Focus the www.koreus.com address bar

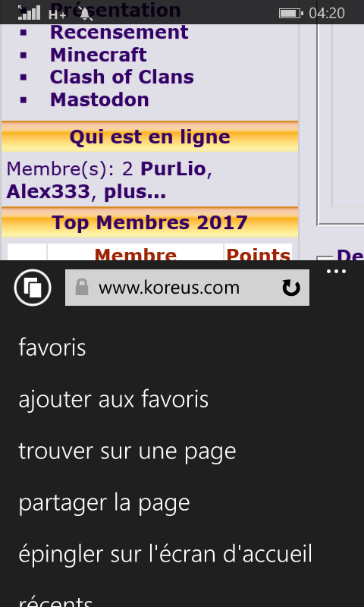click(x=187, y=288)
